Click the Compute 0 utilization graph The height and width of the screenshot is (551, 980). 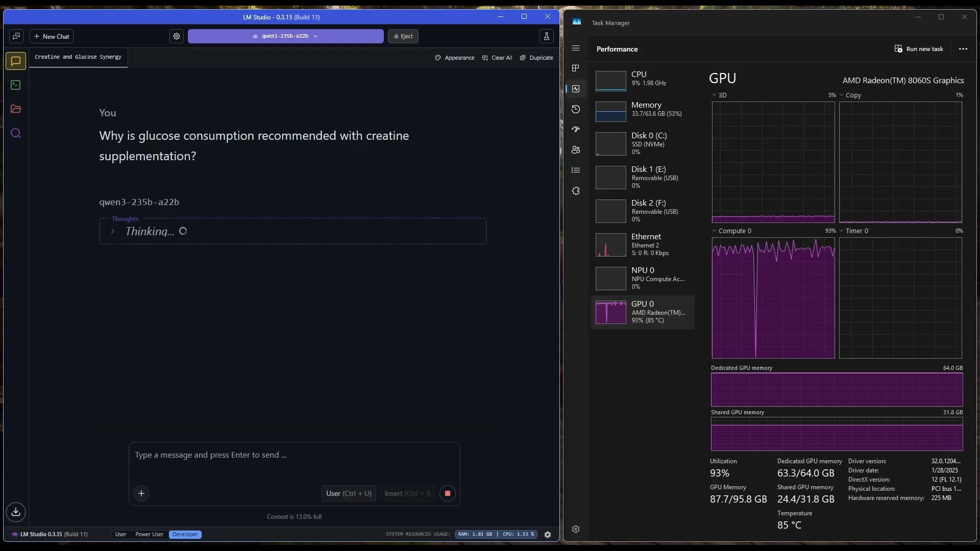[773, 298]
